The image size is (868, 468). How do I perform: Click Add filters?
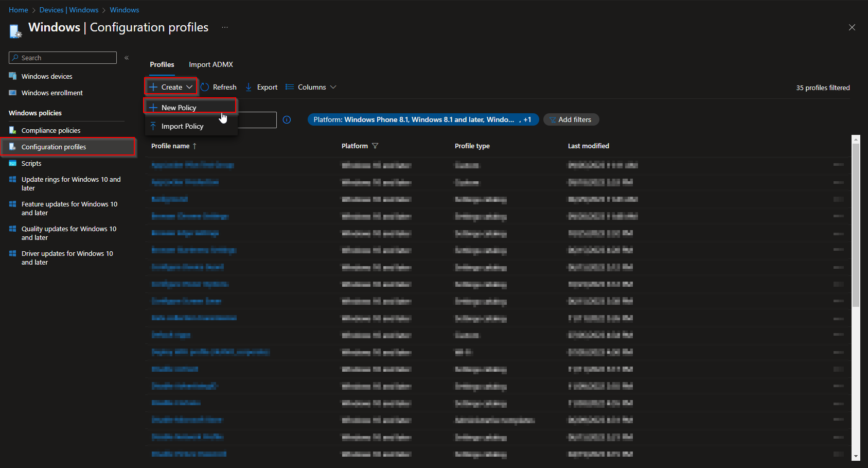click(x=571, y=119)
